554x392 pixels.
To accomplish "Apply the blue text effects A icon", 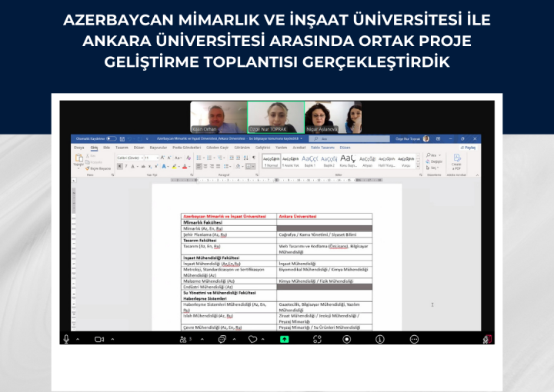I will click(165, 166).
